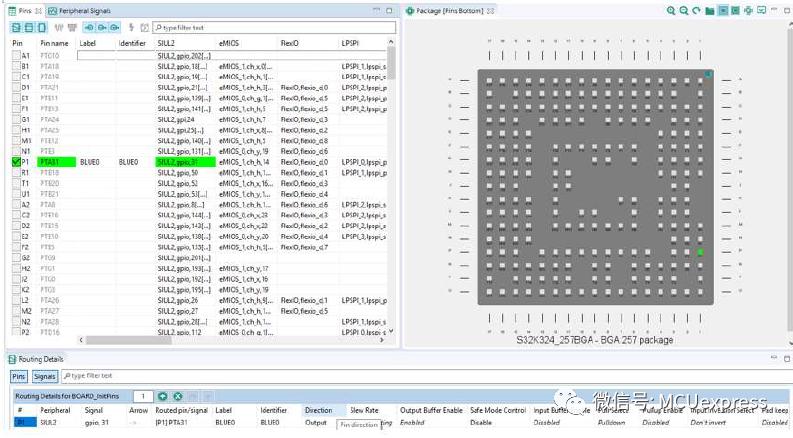Click the green square icon beside the highlighted one
This screenshot has width=793, height=438.
pyautogui.click(x=735, y=11)
